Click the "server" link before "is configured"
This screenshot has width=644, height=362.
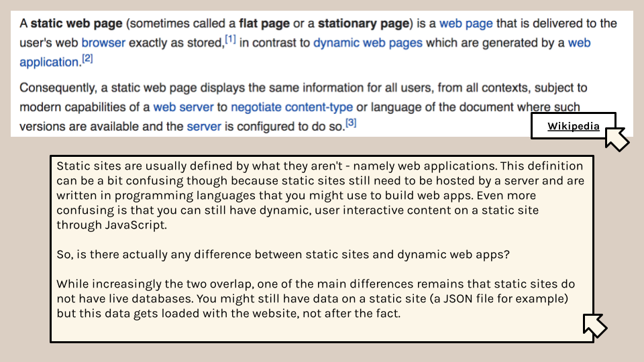point(204,126)
